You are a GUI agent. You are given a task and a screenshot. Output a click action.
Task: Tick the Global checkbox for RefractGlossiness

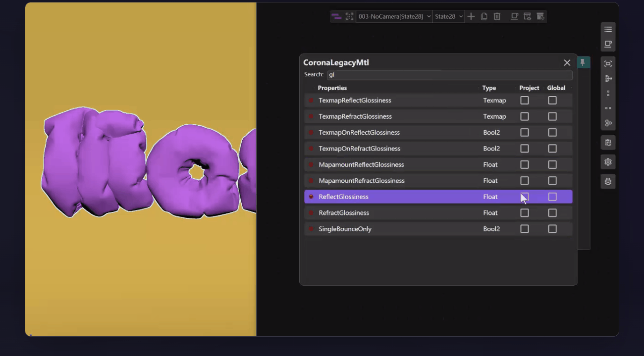[x=552, y=213]
